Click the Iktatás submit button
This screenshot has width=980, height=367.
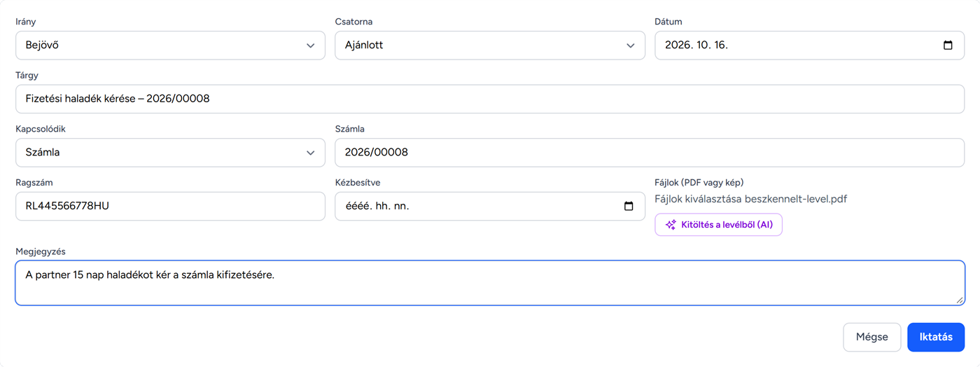pyautogui.click(x=936, y=337)
